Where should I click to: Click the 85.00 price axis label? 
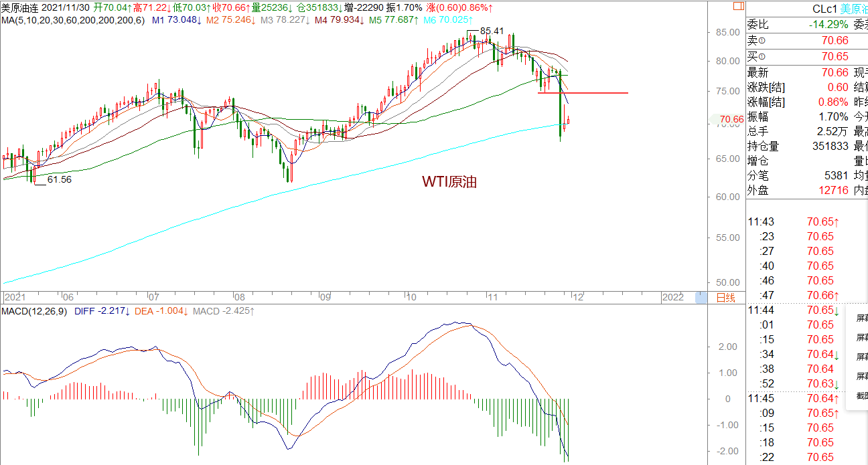point(727,32)
